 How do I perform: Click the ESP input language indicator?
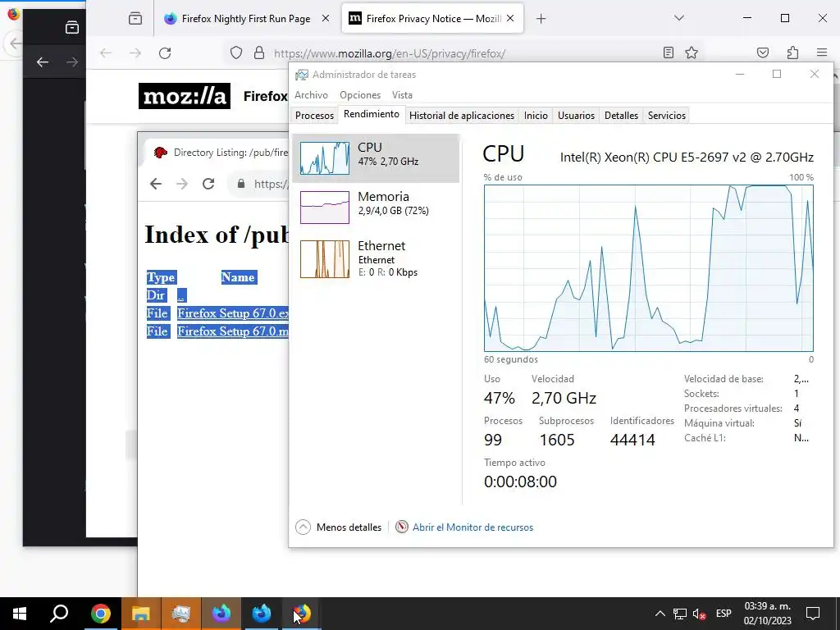724,614
